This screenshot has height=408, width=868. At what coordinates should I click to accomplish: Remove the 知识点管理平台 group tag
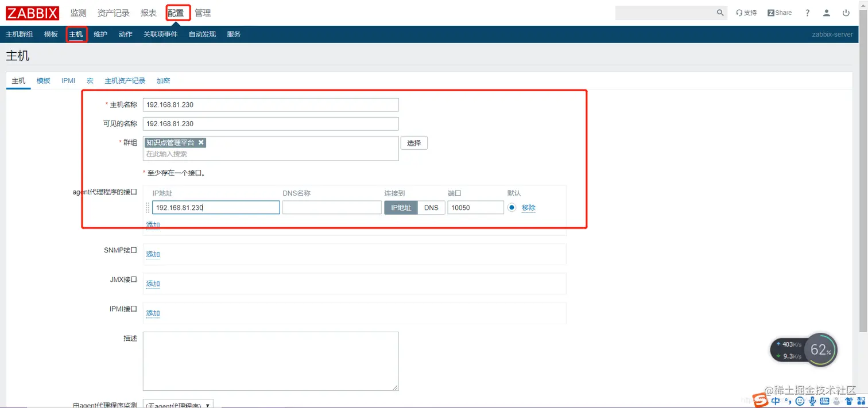click(201, 142)
